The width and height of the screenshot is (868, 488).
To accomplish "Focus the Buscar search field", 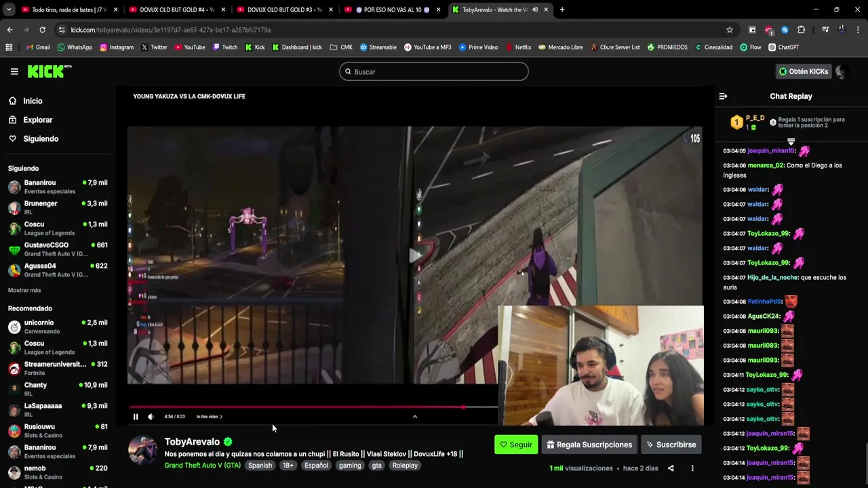I will (x=434, y=72).
